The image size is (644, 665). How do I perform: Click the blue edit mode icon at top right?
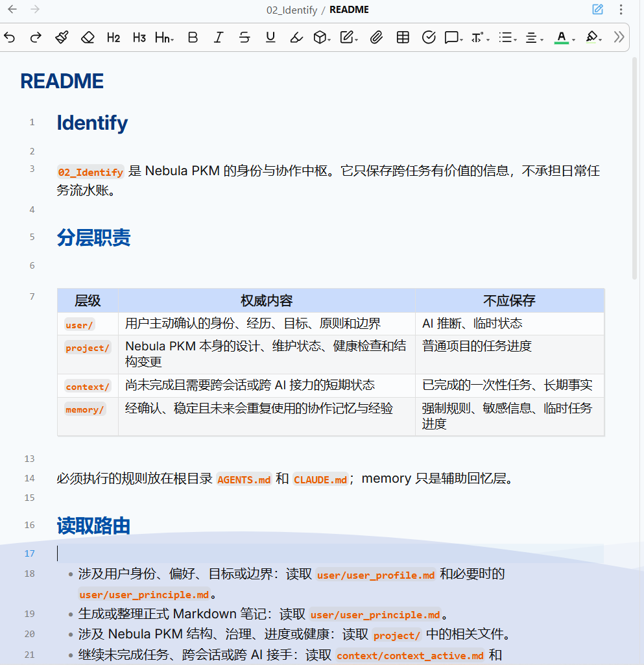(x=598, y=9)
